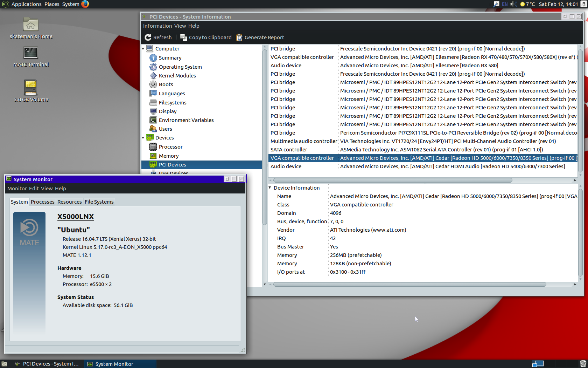Open the Environment Variables icon
The image size is (588, 368).
(x=153, y=120)
